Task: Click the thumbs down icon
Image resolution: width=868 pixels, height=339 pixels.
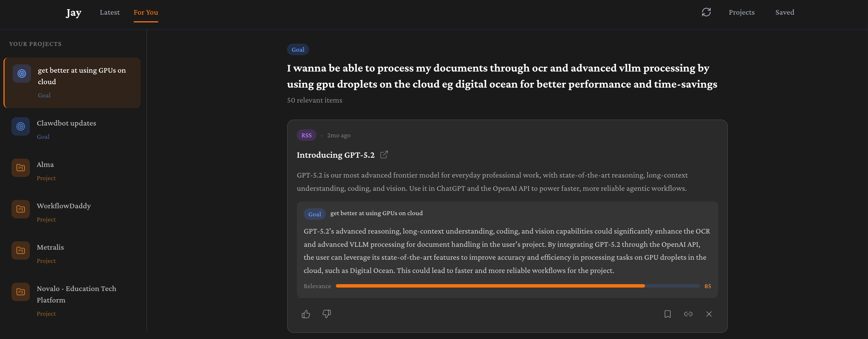Action: pyautogui.click(x=327, y=314)
